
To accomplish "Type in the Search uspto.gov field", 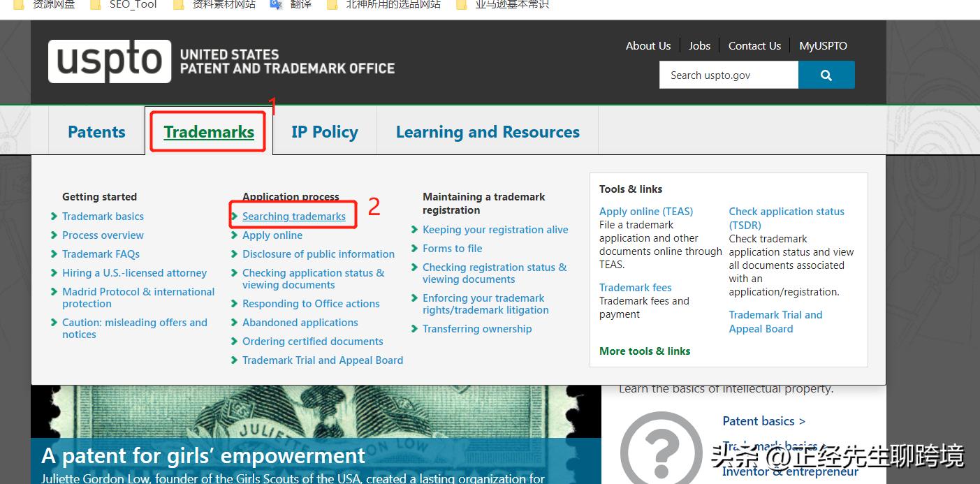I will point(728,75).
